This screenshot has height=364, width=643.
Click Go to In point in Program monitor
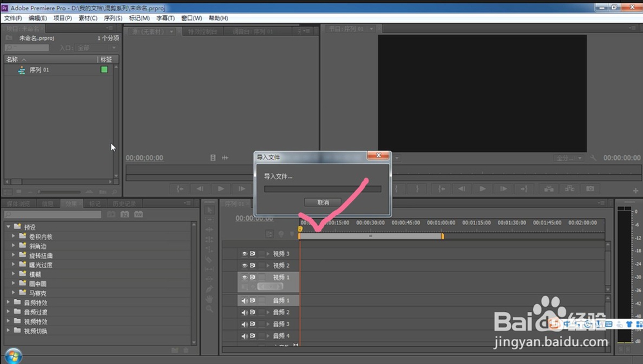click(x=441, y=189)
